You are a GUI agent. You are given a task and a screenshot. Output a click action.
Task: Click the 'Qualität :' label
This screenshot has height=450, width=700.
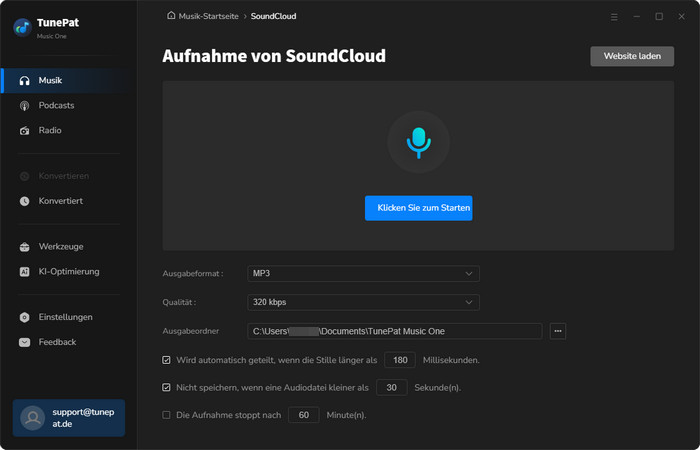tap(179, 302)
